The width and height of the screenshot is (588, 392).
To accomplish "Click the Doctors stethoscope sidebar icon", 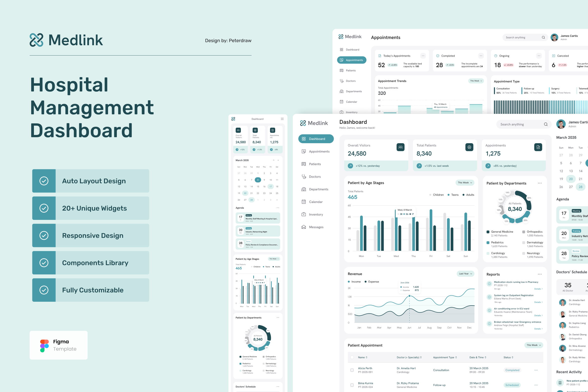I will tap(304, 177).
